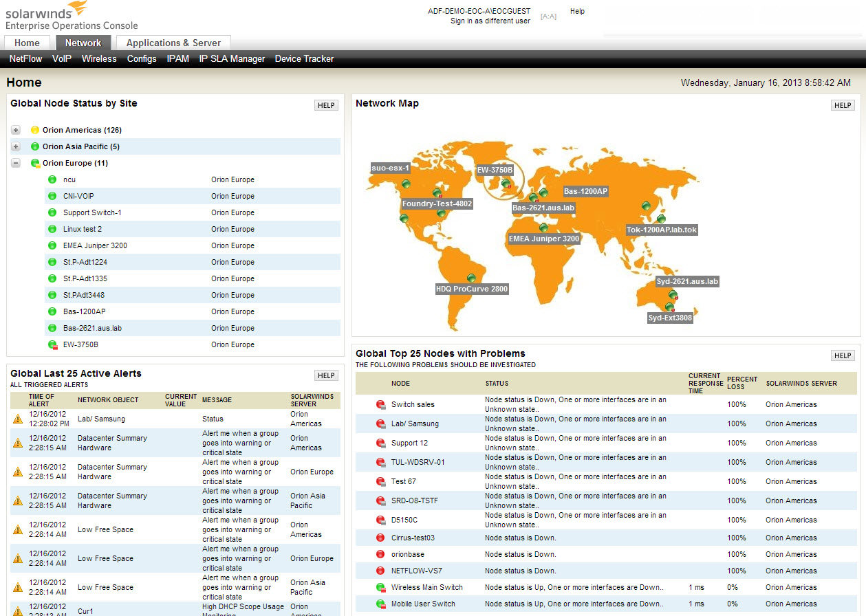This screenshot has width=866, height=616.
Task: Click Sign in as different user link
Action: 490,21
